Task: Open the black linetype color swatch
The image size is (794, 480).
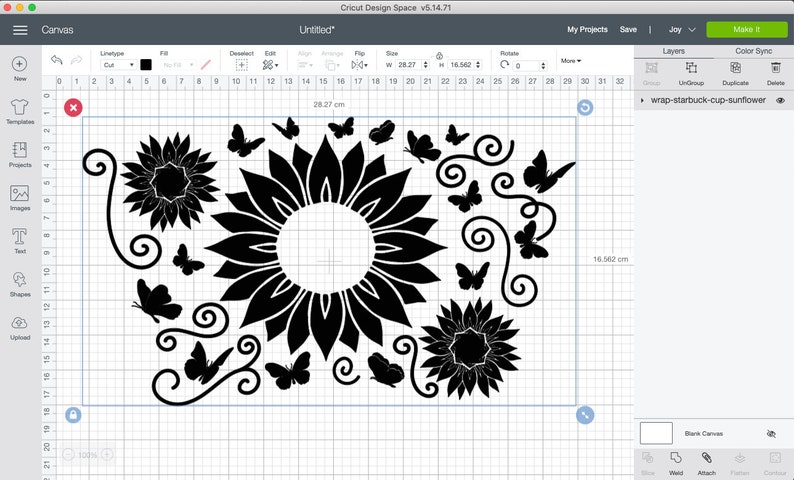Action: pyautogui.click(x=146, y=65)
